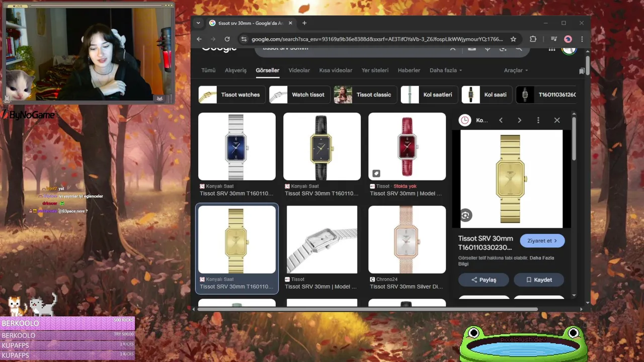The height and width of the screenshot is (362, 644).
Task: Open the rose gold mesh watch thumbnail
Action: click(407, 239)
